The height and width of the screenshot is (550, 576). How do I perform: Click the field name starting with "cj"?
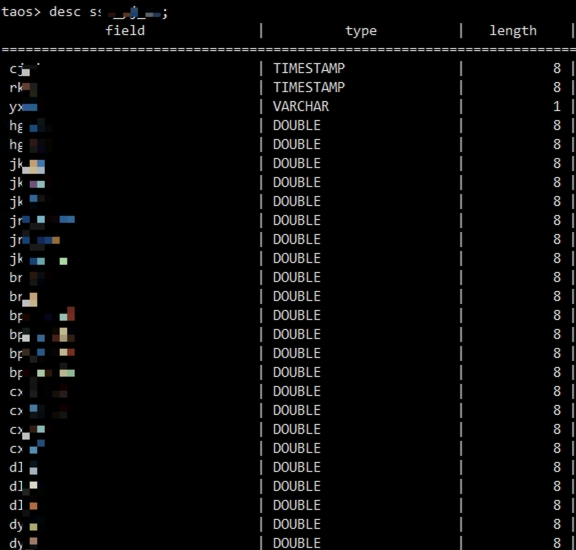click(25, 69)
